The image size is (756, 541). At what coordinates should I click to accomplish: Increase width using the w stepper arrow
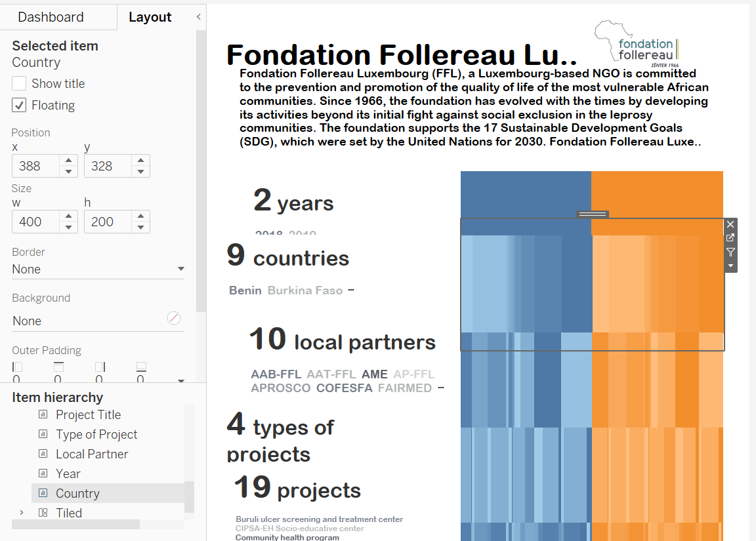click(69, 217)
